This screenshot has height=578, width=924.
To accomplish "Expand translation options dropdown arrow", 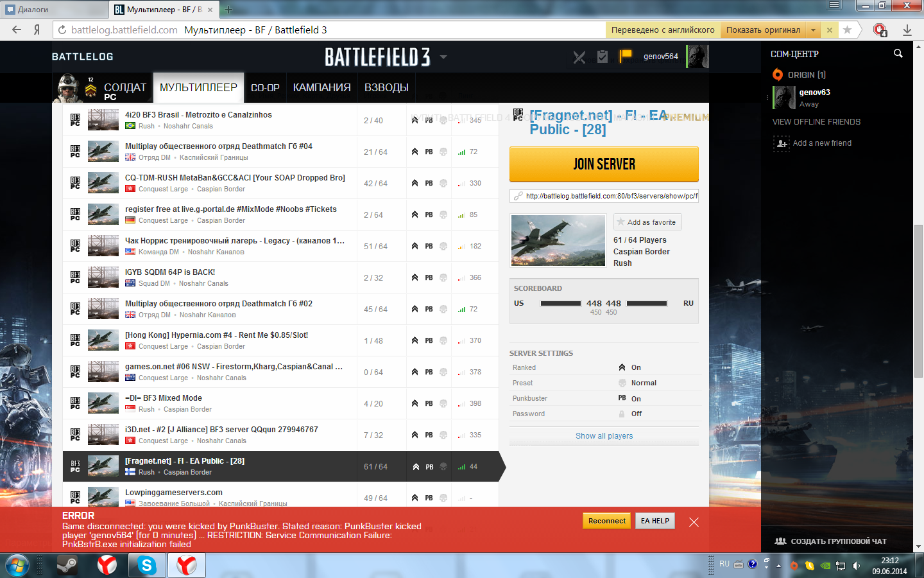I will (813, 30).
